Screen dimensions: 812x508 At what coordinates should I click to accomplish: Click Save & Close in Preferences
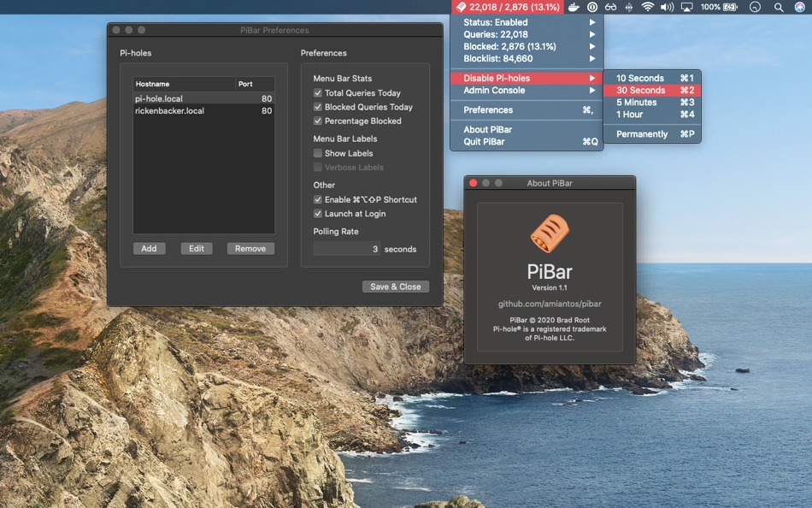coord(396,286)
